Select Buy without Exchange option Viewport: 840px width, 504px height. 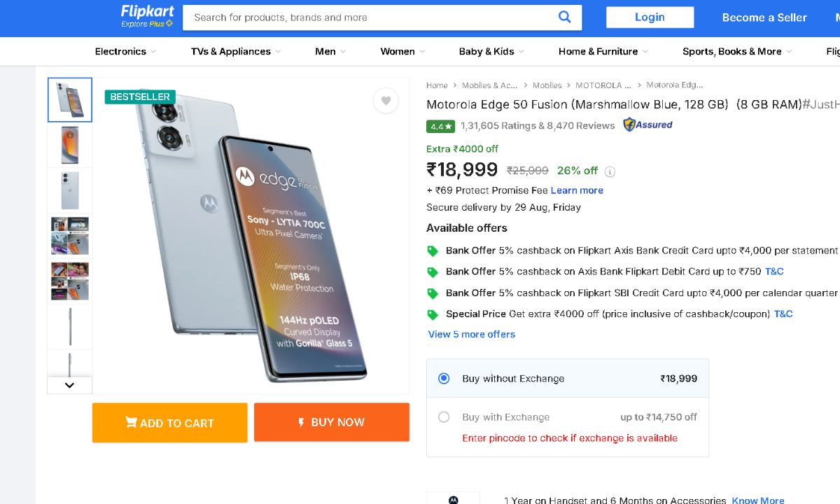tap(444, 379)
